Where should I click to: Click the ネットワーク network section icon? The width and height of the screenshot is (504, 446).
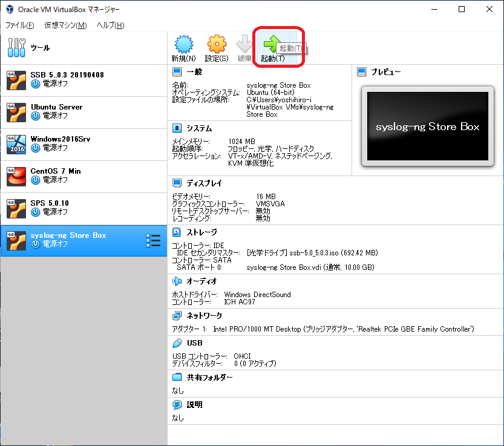tap(177, 315)
